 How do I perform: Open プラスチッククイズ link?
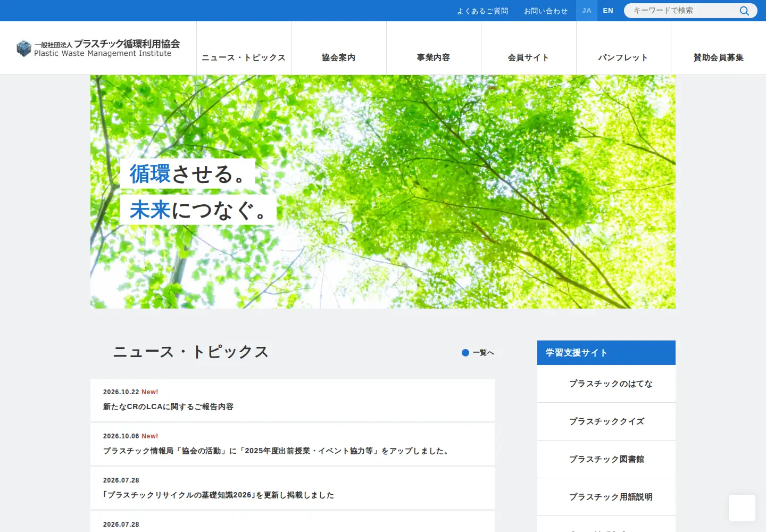click(x=606, y=421)
